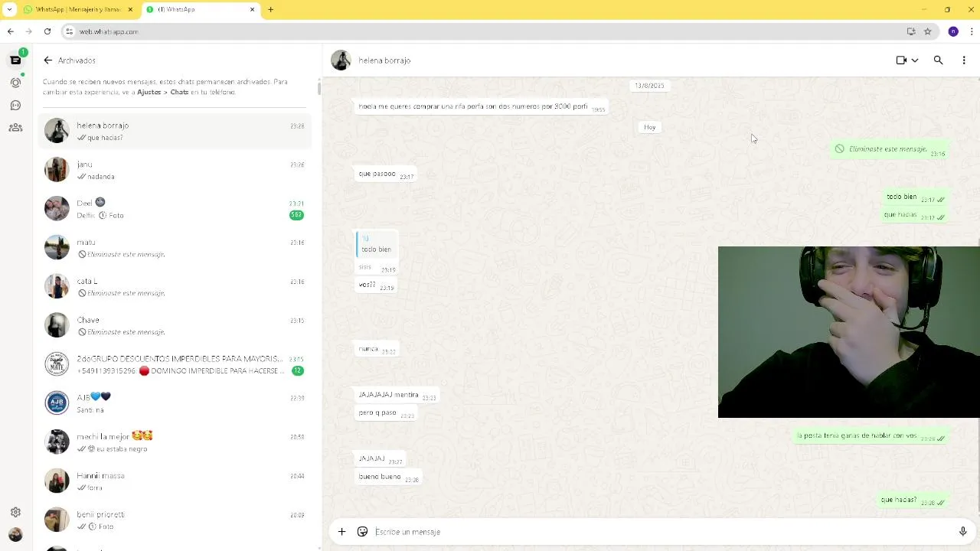
Task: Open the Hannii massa chat
Action: point(175,481)
